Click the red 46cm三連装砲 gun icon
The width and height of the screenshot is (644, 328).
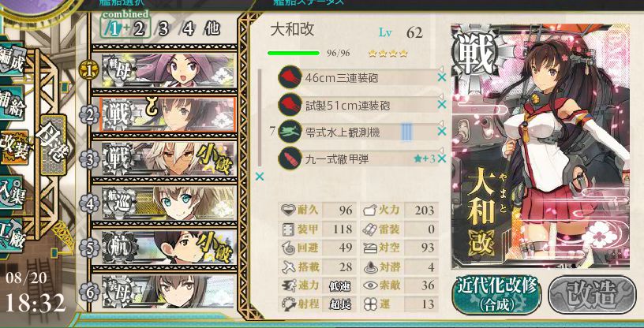pyautogui.click(x=290, y=77)
